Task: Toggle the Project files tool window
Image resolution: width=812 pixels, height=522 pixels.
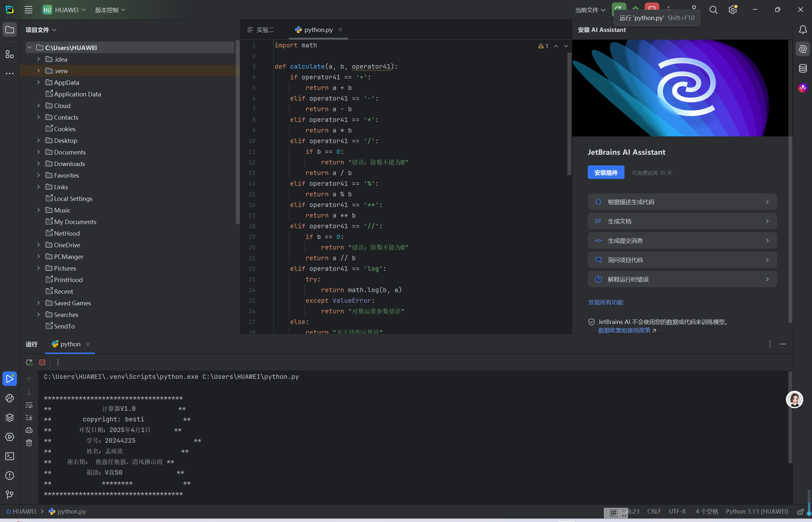Action: click(x=9, y=30)
